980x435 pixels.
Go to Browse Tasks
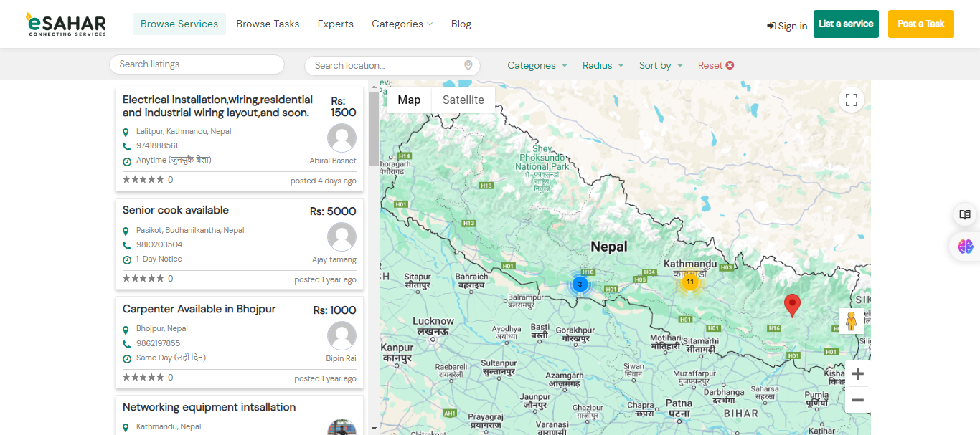tap(268, 24)
